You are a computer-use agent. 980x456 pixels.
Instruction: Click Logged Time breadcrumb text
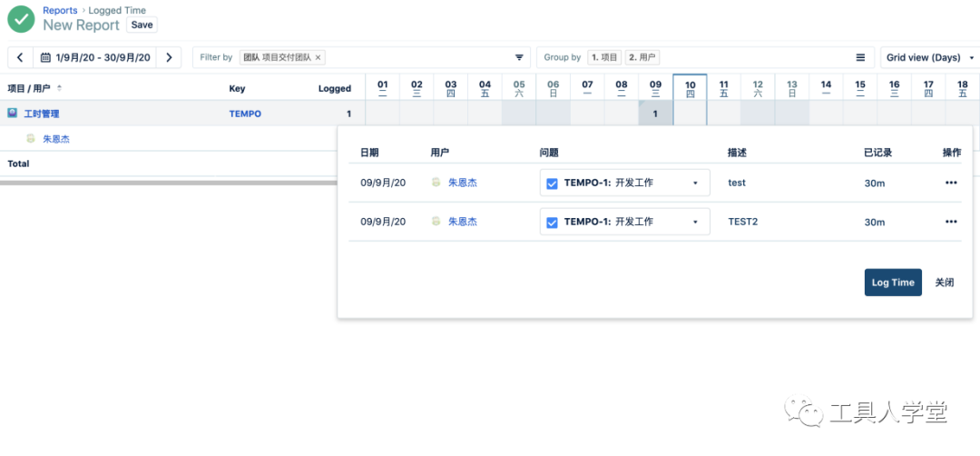117,10
